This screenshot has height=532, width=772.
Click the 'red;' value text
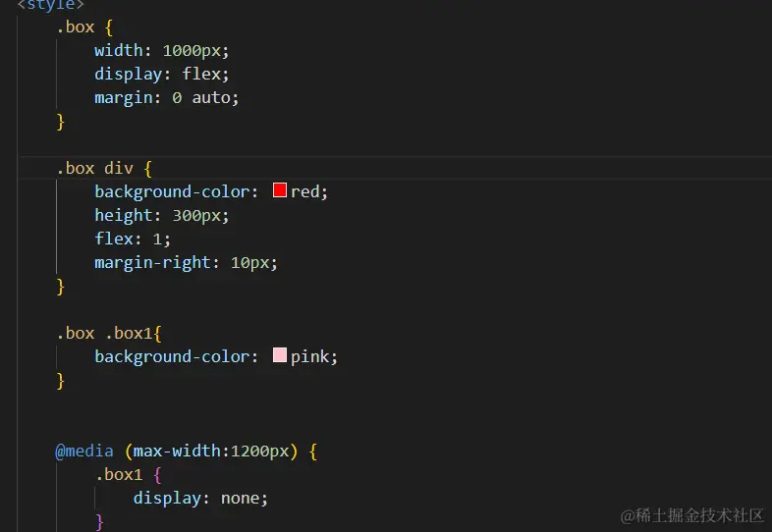(x=309, y=192)
